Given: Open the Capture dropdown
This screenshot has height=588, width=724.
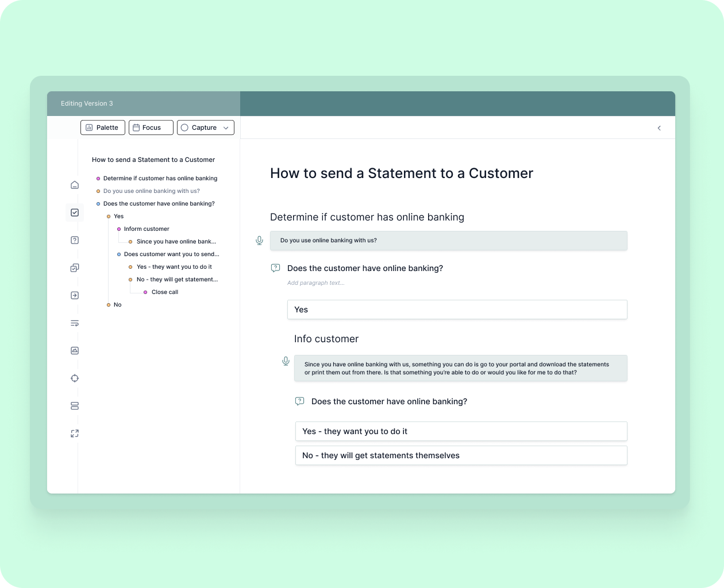Looking at the screenshot, I should [x=226, y=127].
